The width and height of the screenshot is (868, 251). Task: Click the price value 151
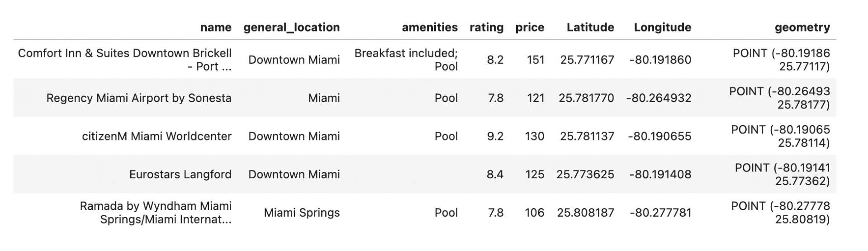535,60
